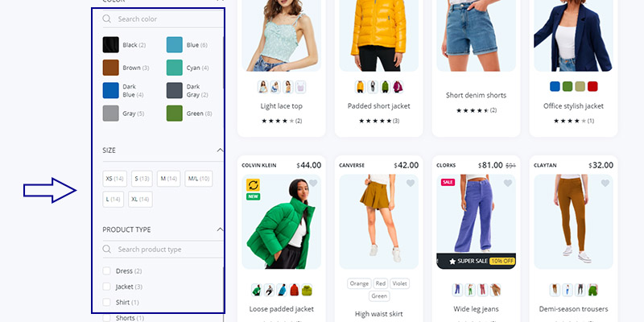Filter by Blue color swatch
644x322 pixels.
point(175,45)
